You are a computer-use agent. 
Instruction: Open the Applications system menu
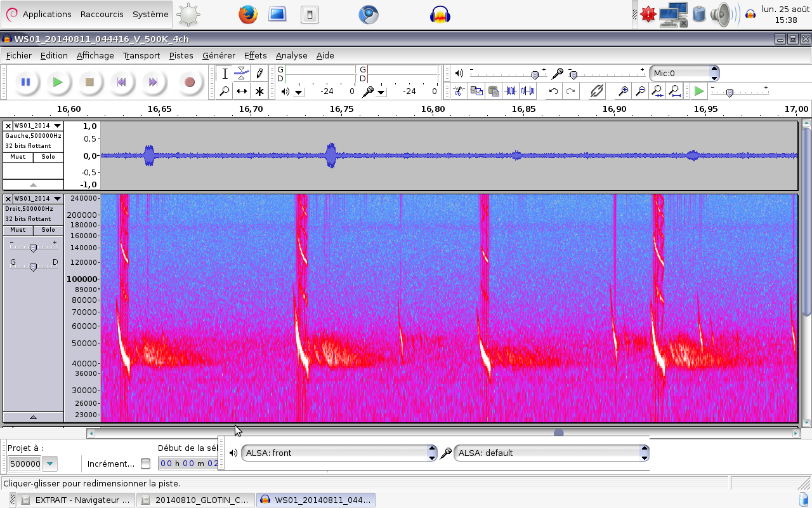(46, 14)
